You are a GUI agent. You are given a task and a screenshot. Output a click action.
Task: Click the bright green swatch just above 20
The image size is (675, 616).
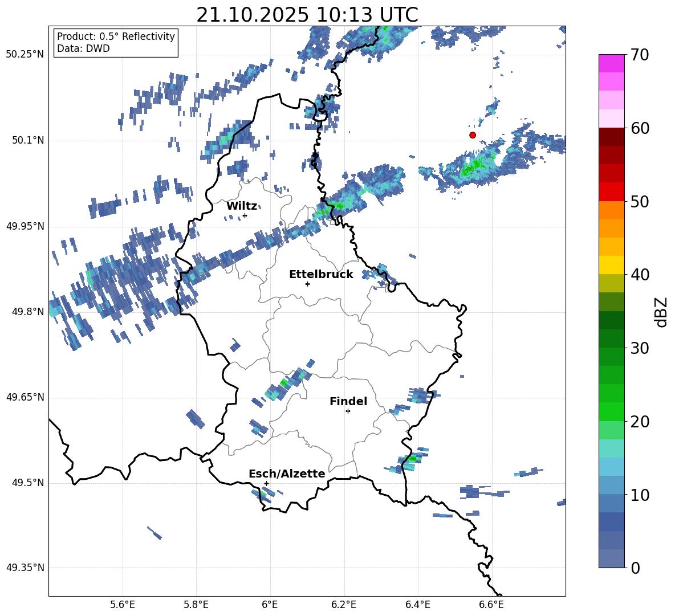coord(611,411)
